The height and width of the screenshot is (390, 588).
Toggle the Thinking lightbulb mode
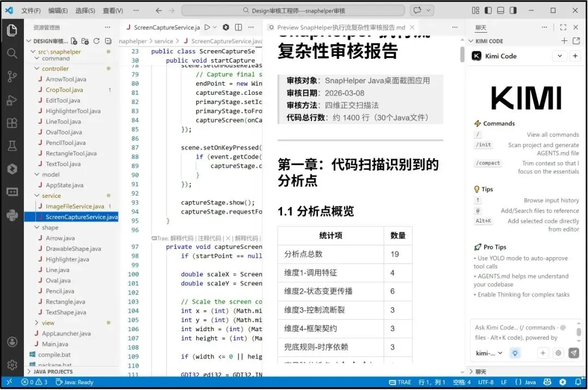515,353
